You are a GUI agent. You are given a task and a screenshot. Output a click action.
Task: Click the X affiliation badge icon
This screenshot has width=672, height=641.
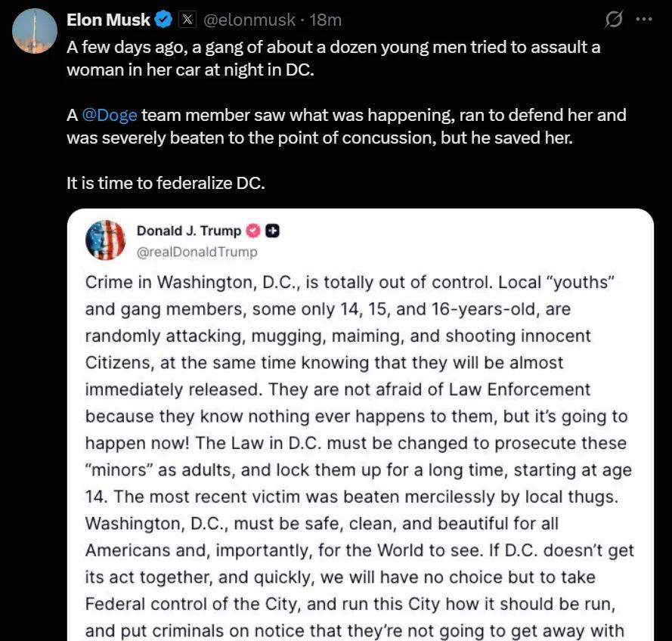pyautogui.click(x=187, y=20)
